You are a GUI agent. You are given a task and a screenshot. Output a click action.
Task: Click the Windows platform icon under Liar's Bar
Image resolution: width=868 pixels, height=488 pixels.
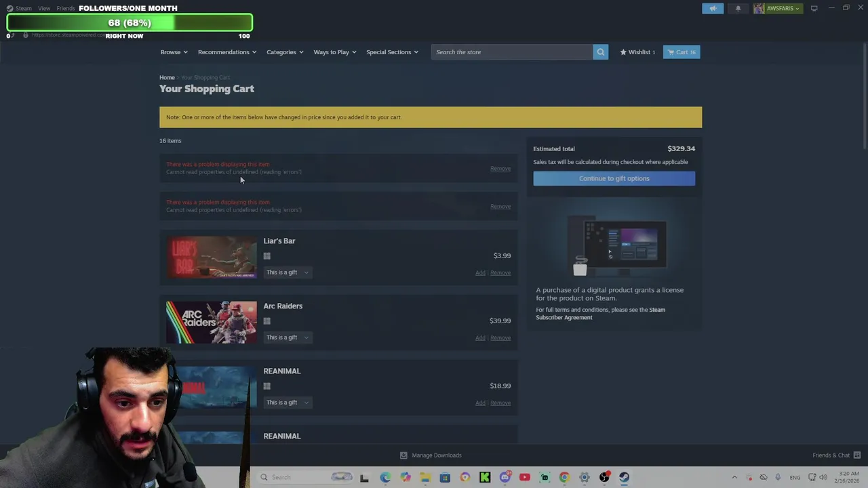(x=267, y=256)
